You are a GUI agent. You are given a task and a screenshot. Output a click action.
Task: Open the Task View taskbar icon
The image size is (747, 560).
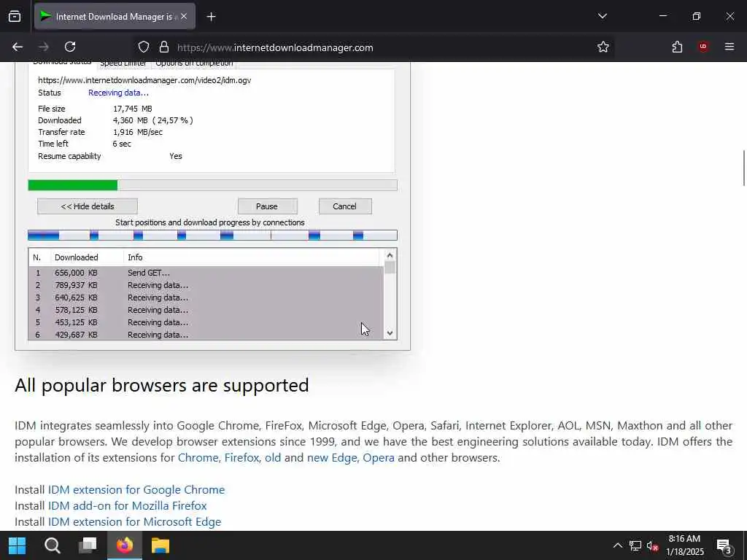coord(88,545)
